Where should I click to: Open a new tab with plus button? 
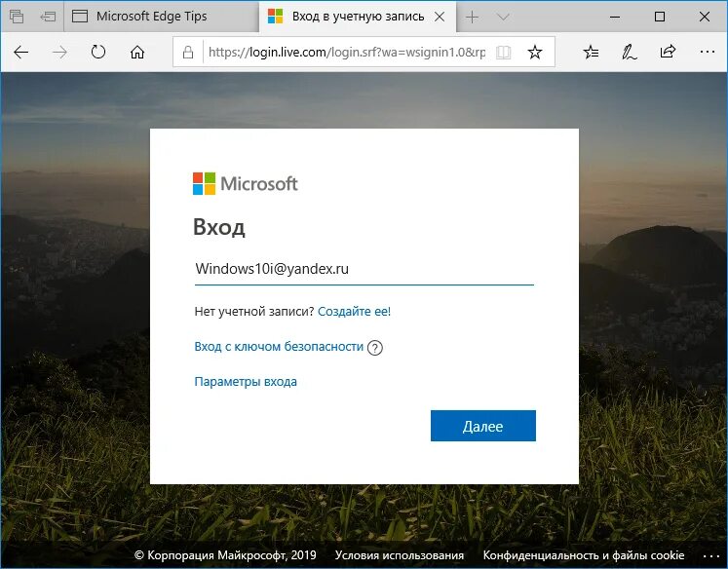(472, 18)
